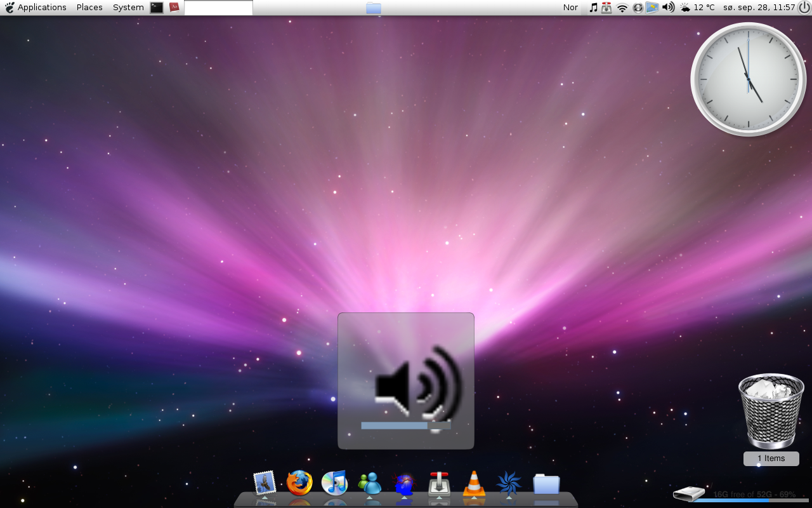Launch the Mail stamp icon in the dock
The width and height of the screenshot is (812, 508).
click(265, 484)
